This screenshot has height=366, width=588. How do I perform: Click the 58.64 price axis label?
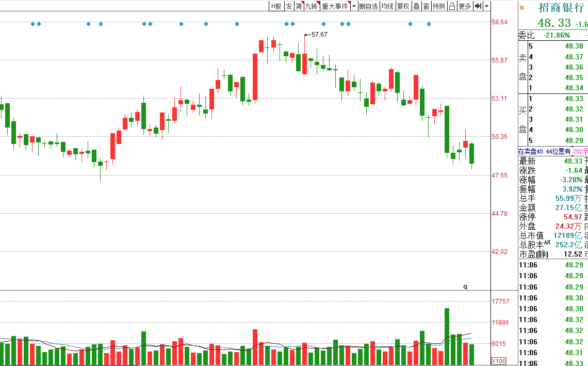(499, 22)
